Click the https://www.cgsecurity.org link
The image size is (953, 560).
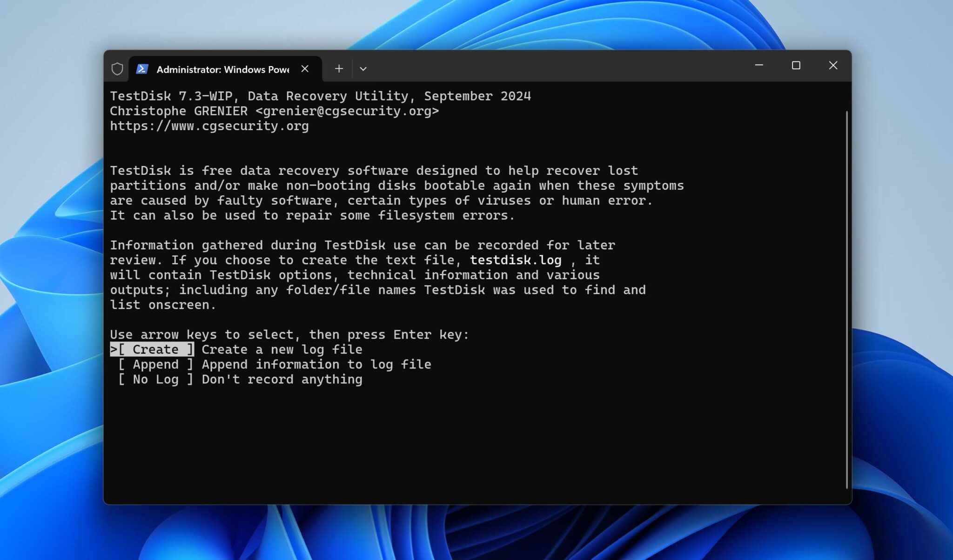(208, 126)
